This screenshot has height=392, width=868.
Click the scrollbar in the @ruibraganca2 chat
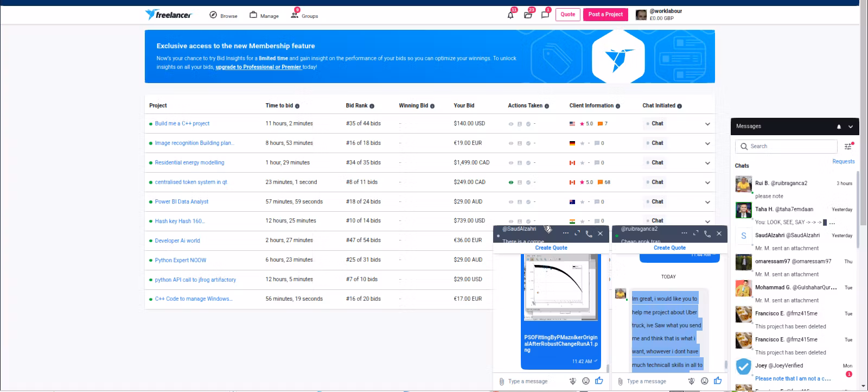tap(726, 365)
